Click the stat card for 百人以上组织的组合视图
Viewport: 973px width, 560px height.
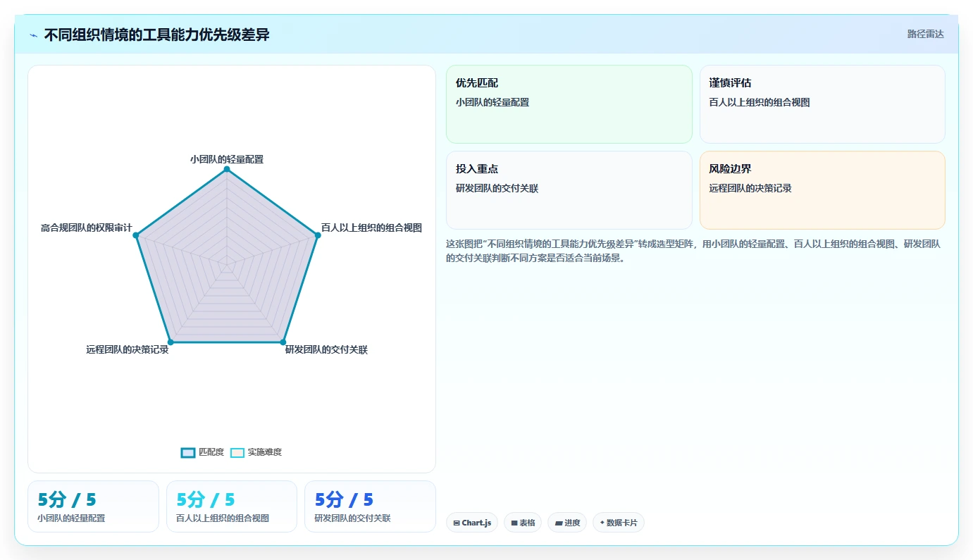tap(232, 506)
